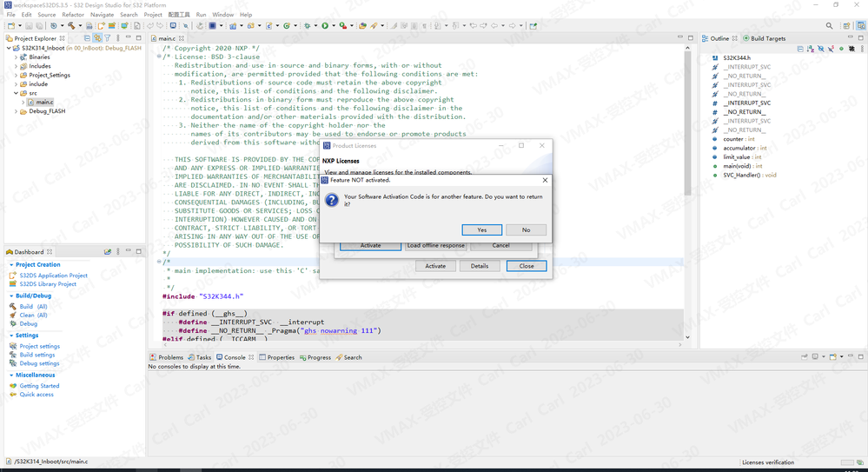The width and height of the screenshot is (868, 472).
Task: Close the Feature NOT activated dialog
Action: pos(545,180)
